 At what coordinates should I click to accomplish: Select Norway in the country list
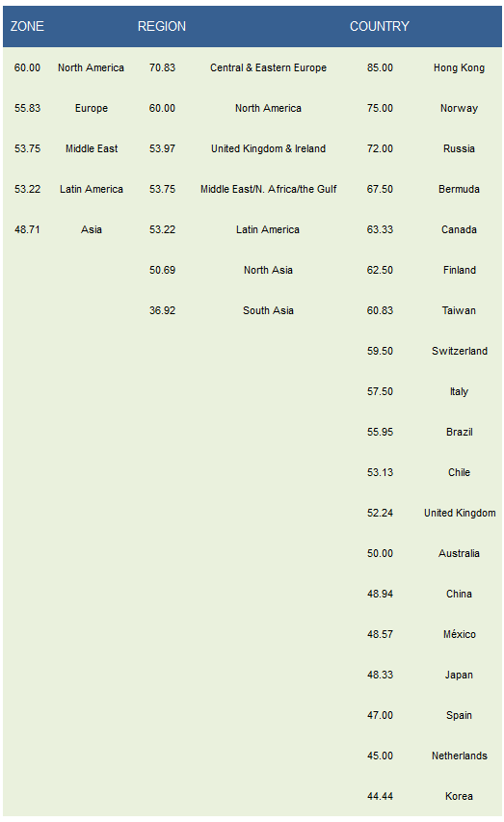coord(459,108)
